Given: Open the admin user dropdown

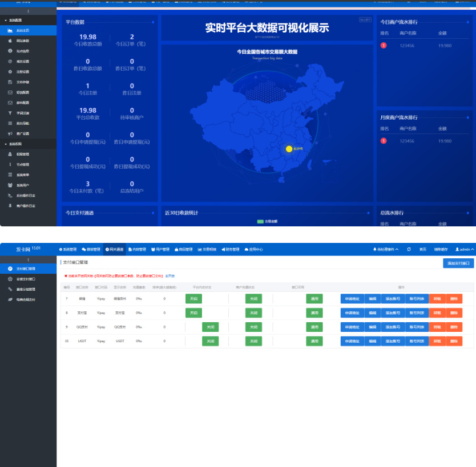Looking at the screenshot, I should pos(465,249).
